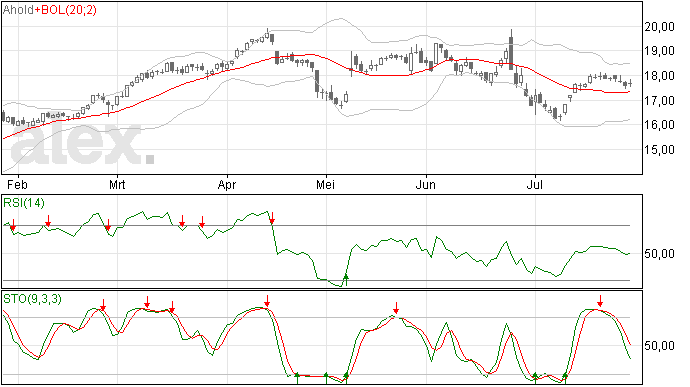Click the 16,00 price axis value

pos(660,125)
